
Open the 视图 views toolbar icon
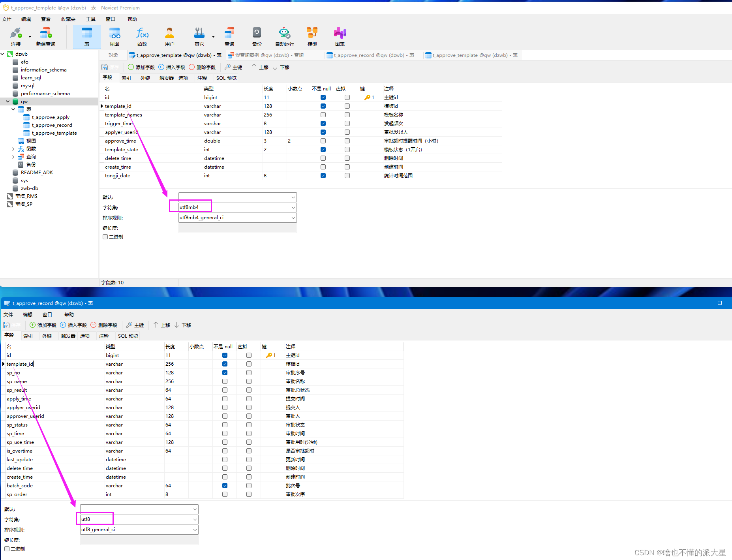tap(114, 37)
